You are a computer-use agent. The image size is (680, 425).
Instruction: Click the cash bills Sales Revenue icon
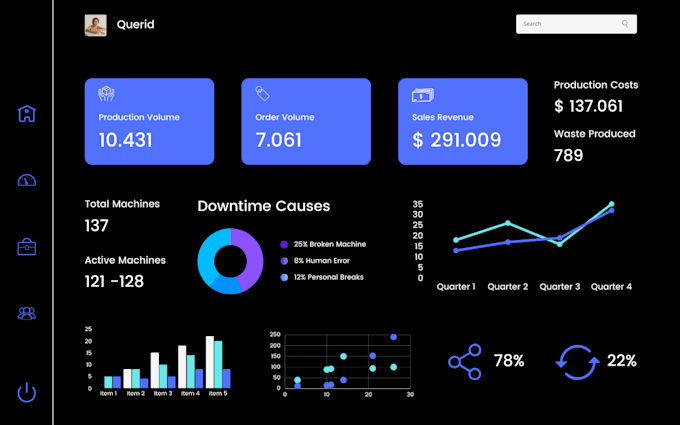(x=423, y=95)
